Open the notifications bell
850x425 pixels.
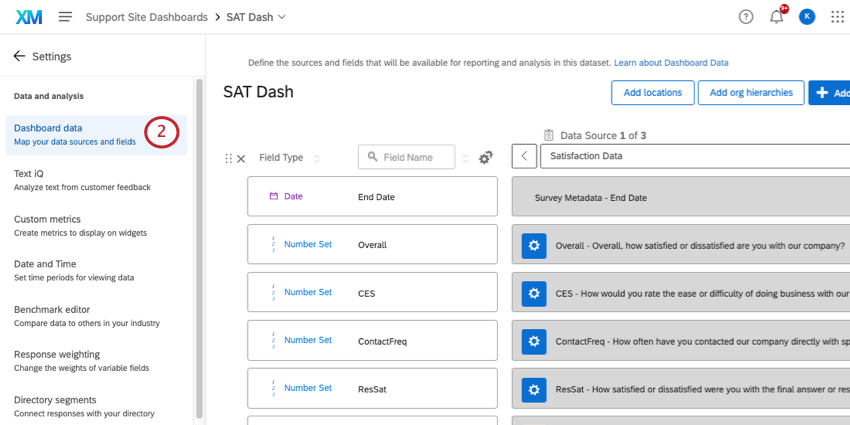coord(776,17)
